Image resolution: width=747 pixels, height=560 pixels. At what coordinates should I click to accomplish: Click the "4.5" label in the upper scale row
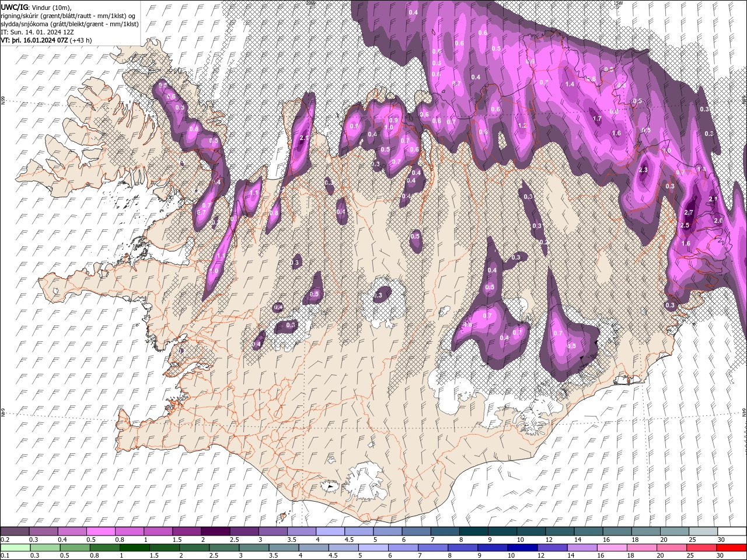point(349,540)
